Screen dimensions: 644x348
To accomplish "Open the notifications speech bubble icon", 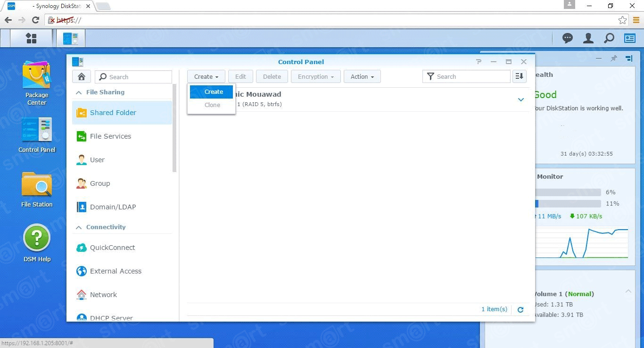I will [x=568, y=38].
